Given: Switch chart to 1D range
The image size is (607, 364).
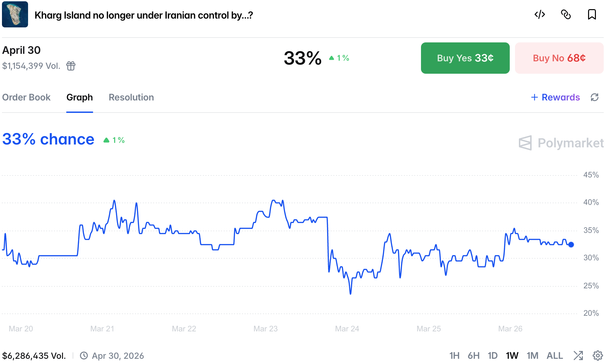Looking at the screenshot, I should point(492,356).
